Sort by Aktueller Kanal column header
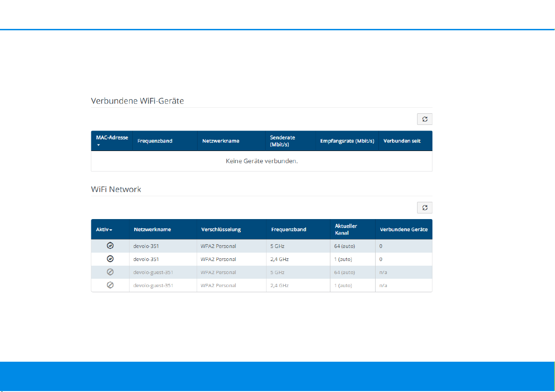This screenshot has height=392, width=555. pyautogui.click(x=346, y=229)
